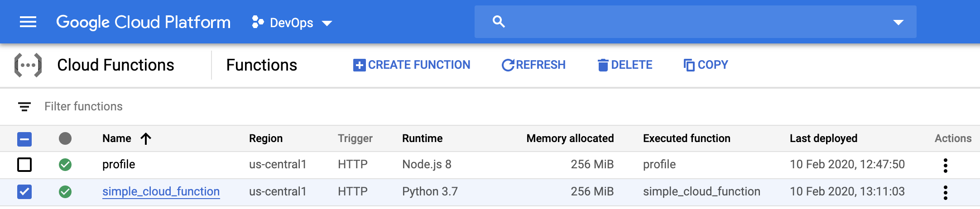Open actions menu for profile row
The width and height of the screenshot is (980, 209).
(x=946, y=166)
